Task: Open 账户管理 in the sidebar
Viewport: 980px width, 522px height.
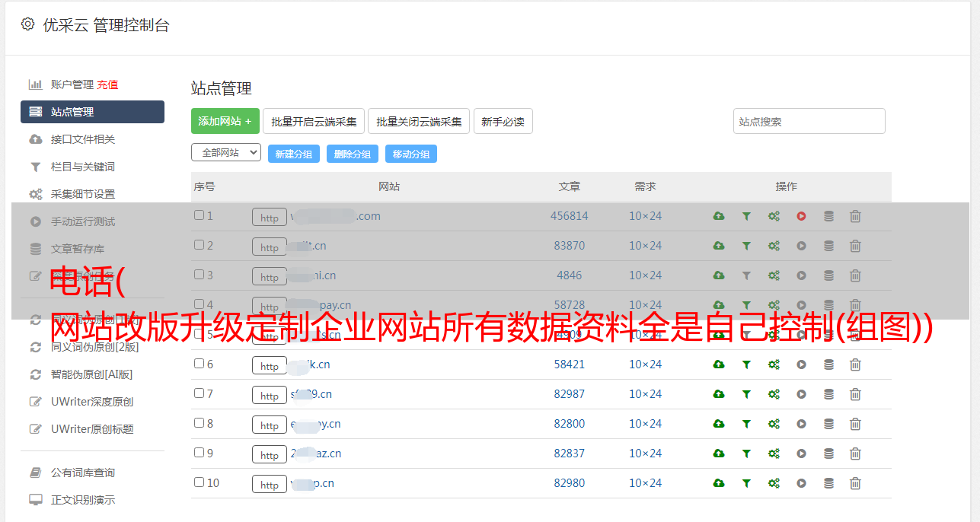Action: 72,84
